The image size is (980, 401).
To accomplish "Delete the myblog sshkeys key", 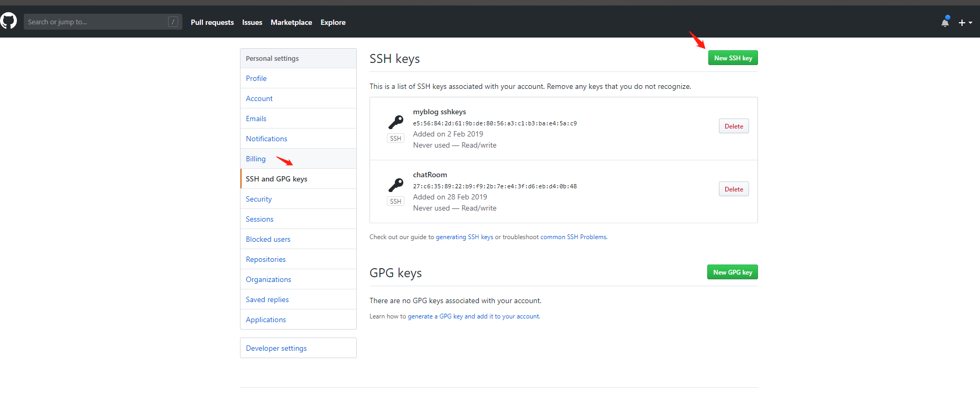I will 733,126.
